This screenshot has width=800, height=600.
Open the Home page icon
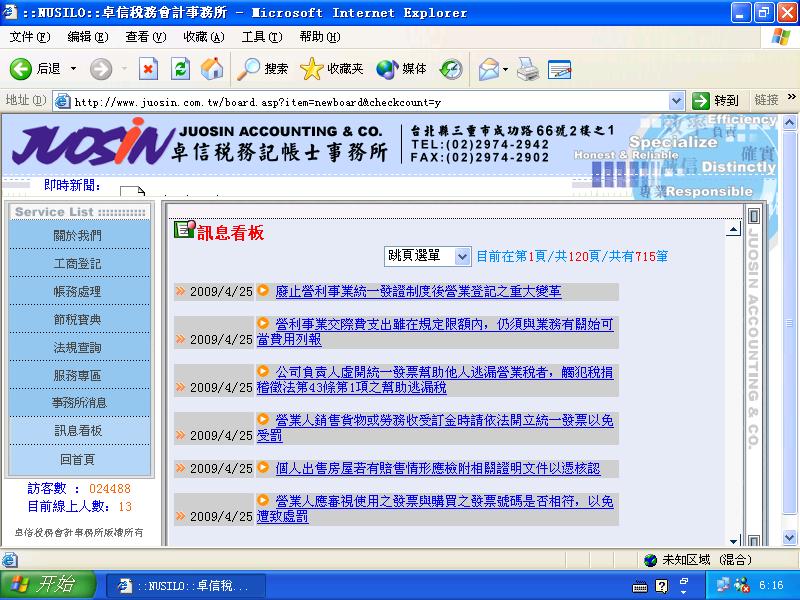212,68
